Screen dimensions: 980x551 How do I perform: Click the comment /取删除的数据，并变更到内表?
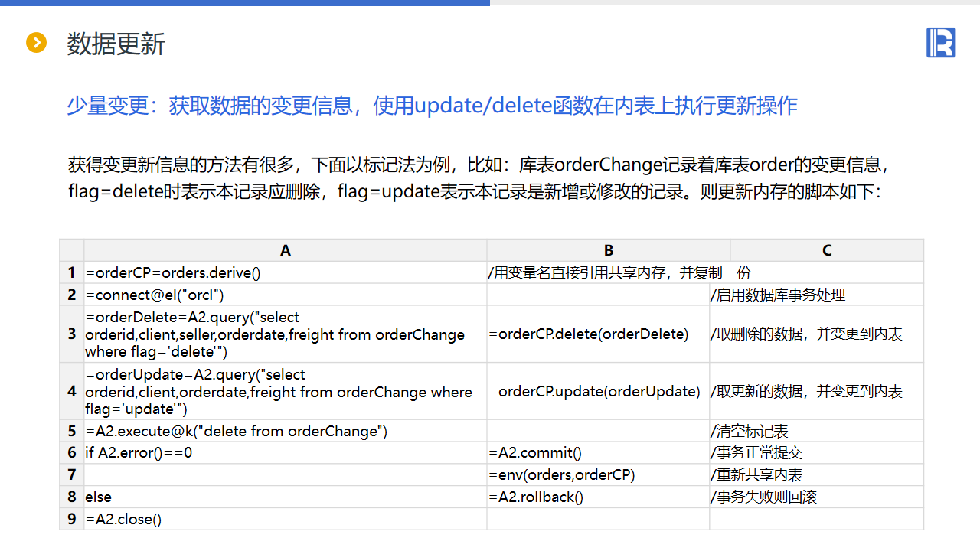point(806,334)
